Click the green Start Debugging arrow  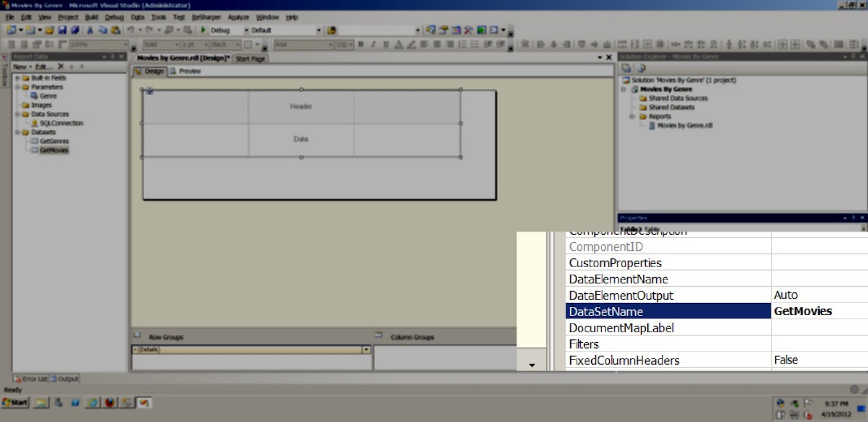click(x=203, y=30)
